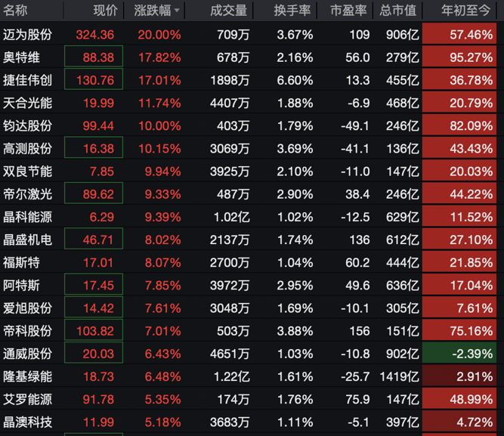Open the 天合光能 stock
The height and width of the screenshot is (436, 504).
[27, 103]
